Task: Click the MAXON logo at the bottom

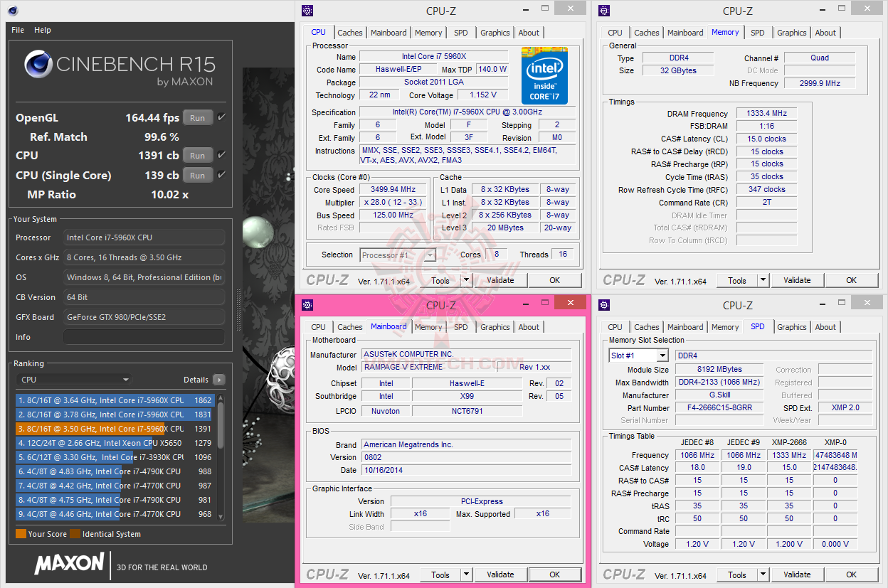Action: pyautogui.click(x=70, y=564)
